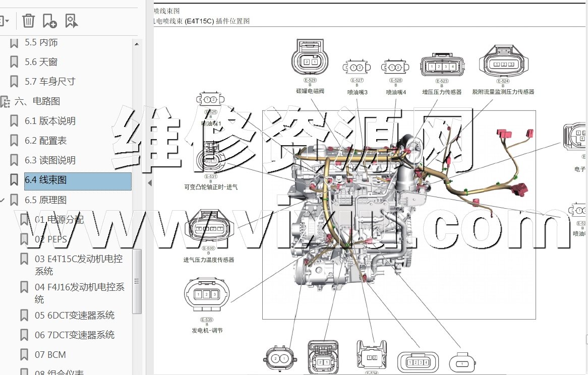
Task: Click the find current bookmark icon
Action: (71, 21)
